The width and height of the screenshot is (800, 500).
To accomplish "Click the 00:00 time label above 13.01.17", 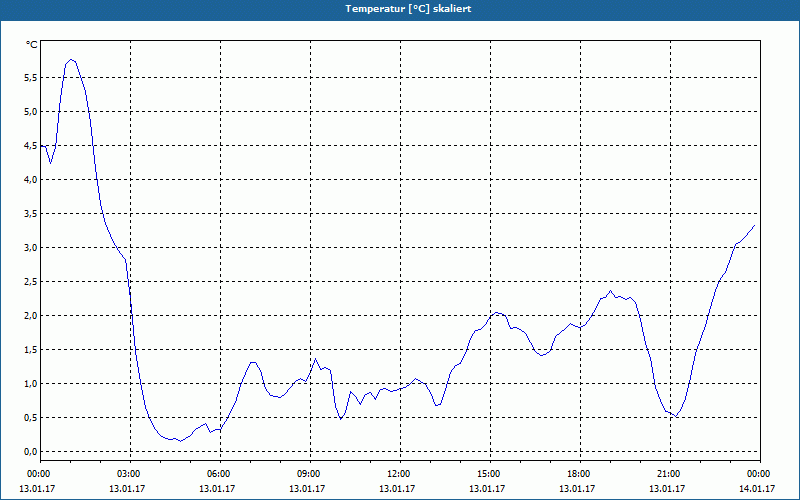I will (38, 474).
